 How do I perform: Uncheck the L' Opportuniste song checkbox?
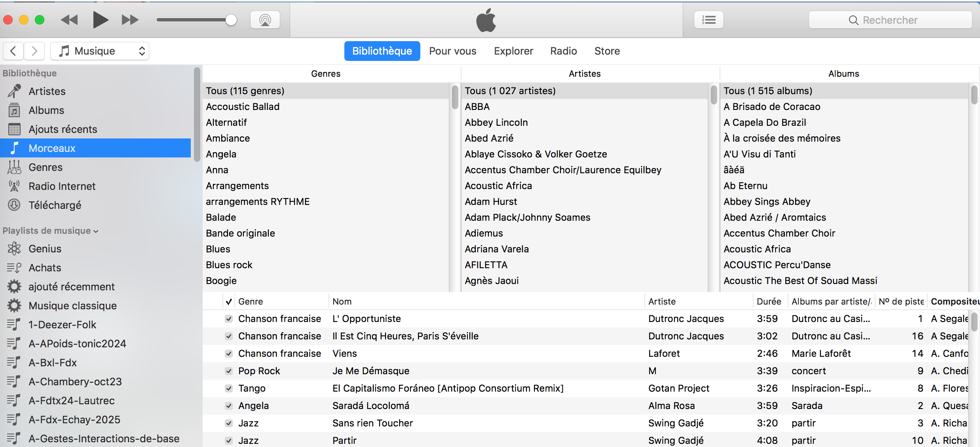coord(229,319)
